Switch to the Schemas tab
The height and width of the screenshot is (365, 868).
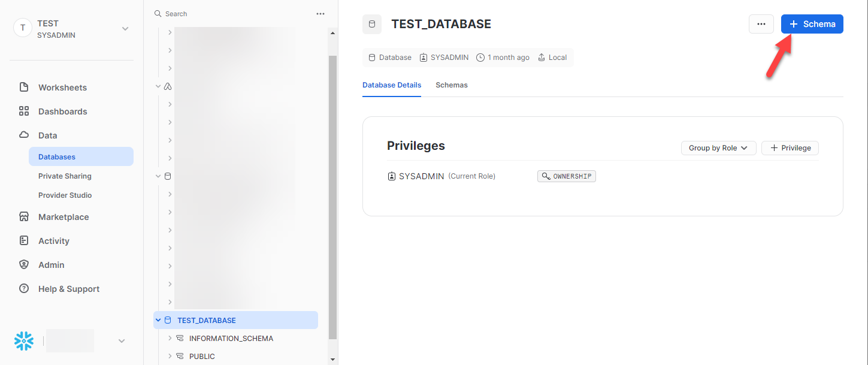[x=451, y=85]
